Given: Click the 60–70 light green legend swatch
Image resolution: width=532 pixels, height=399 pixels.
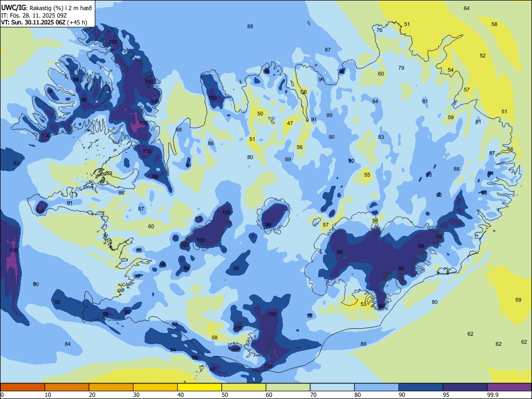Looking at the screenshot, I should 288,387.
